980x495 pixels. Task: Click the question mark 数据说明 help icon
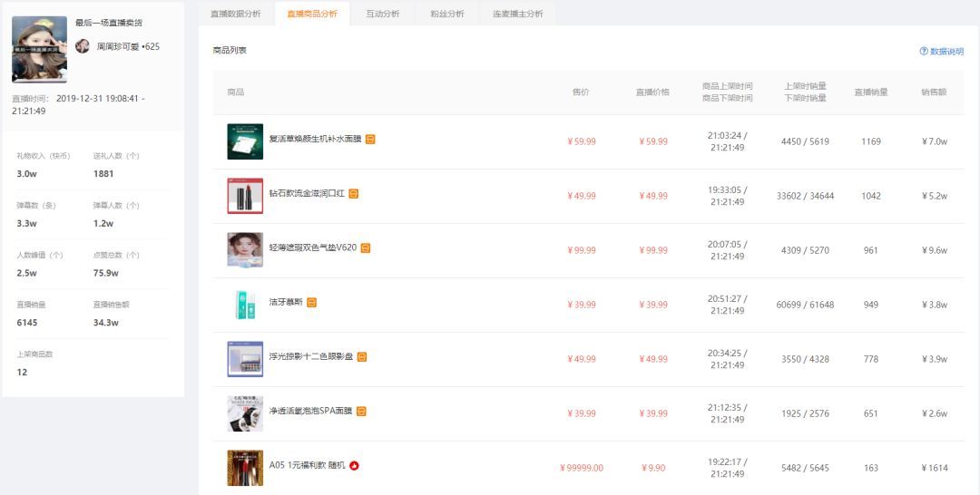tap(924, 51)
